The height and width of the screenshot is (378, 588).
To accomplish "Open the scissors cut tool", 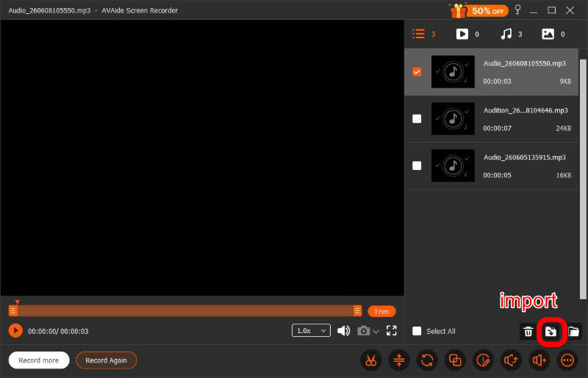I will pyautogui.click(x=371, y=360).
